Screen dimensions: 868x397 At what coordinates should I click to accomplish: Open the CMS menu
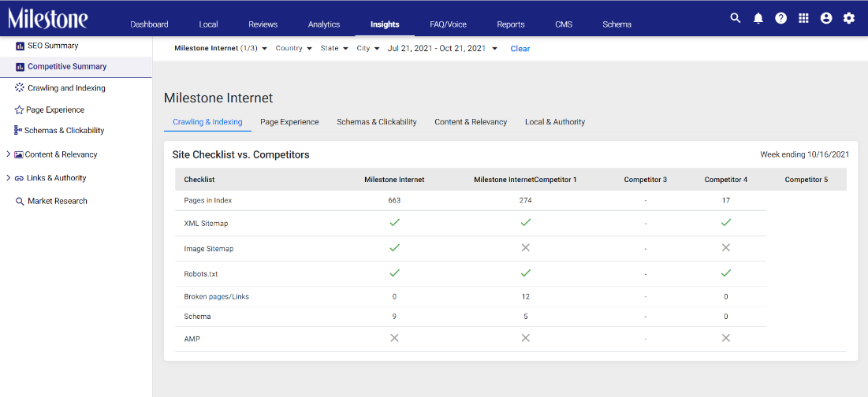click(564, 24)
